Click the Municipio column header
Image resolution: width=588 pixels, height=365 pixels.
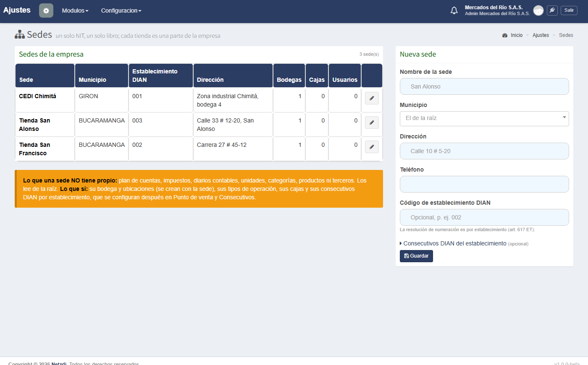click(102, 76)
